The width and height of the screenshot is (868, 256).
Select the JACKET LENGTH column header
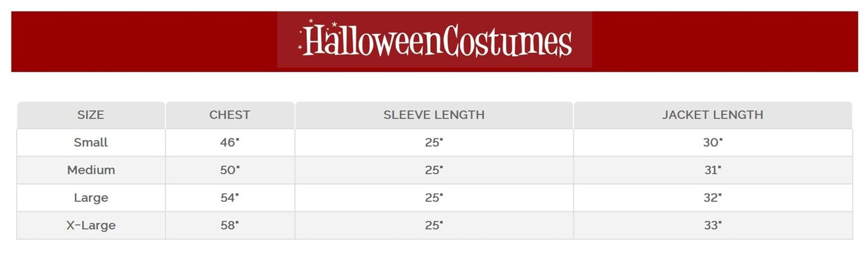pyautogui.click(x=712, y=115)
